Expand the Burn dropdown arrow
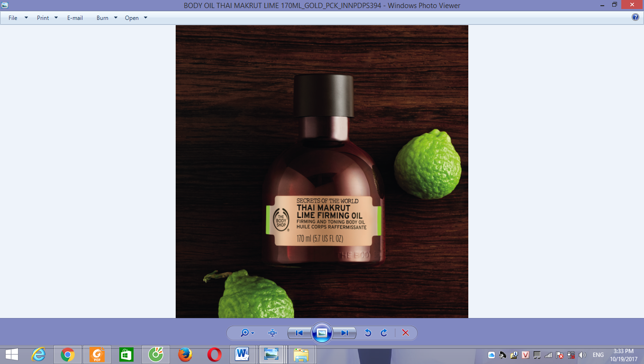 click(116, 18)
